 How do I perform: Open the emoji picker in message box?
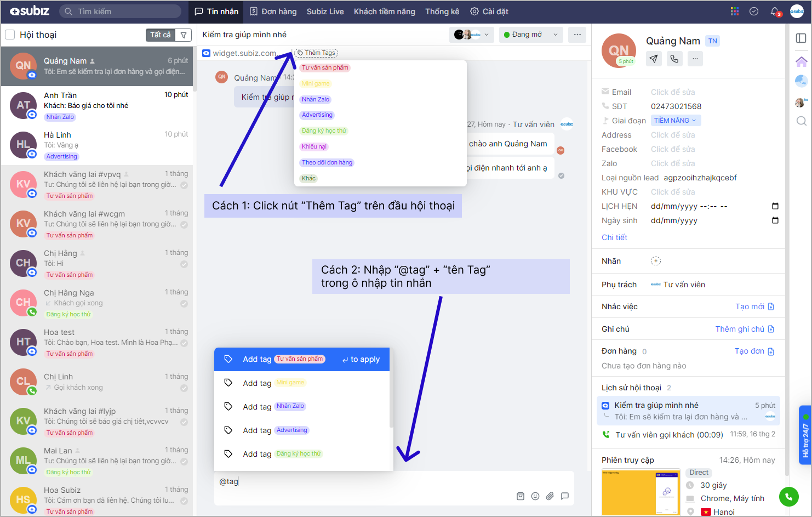pyautogui.click(x=535, y=496)
